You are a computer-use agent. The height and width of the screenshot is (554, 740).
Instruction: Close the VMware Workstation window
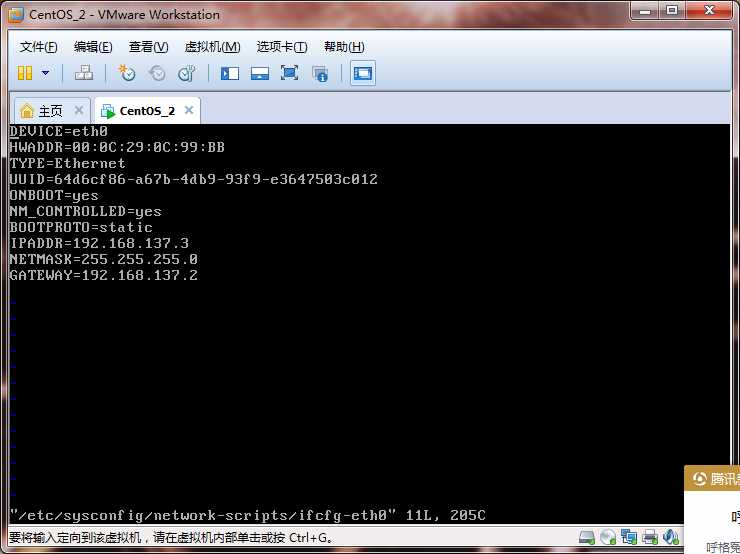(x=709, y=11)
